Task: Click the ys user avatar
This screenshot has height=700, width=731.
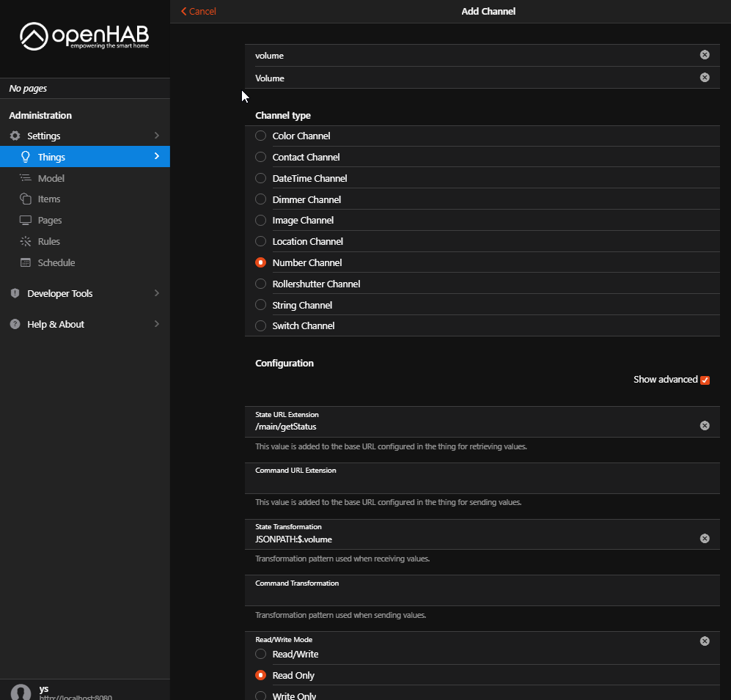Action: click(21, 692)
